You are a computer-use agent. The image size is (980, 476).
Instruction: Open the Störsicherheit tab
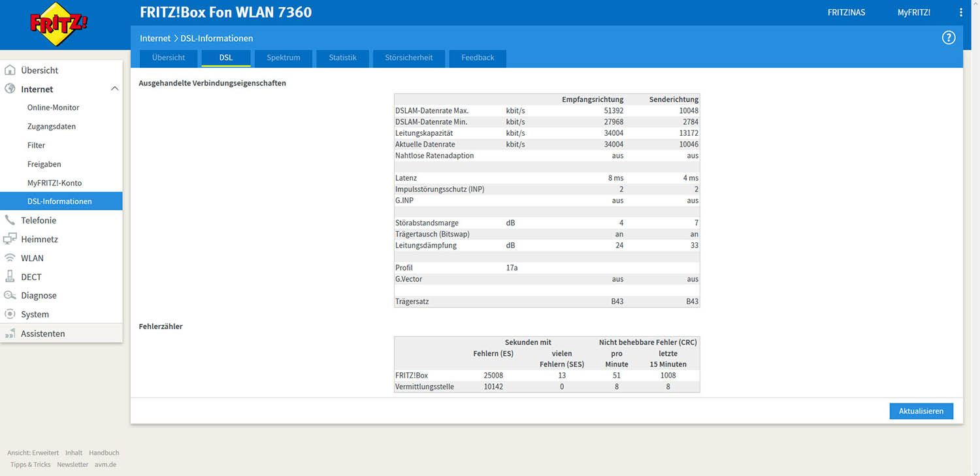pos(409,57)
